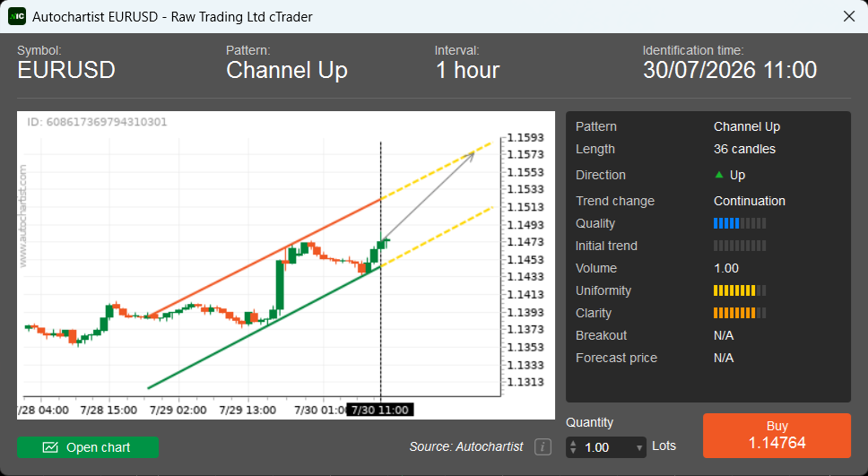Click the 7/29 02:00 time axis label
868x476 pixels.
(x=178, y=411)
